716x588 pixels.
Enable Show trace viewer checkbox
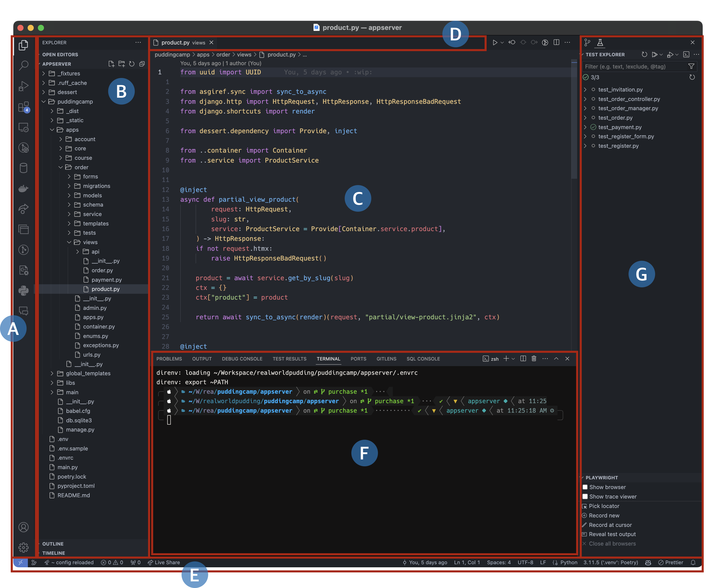(585, 496)
